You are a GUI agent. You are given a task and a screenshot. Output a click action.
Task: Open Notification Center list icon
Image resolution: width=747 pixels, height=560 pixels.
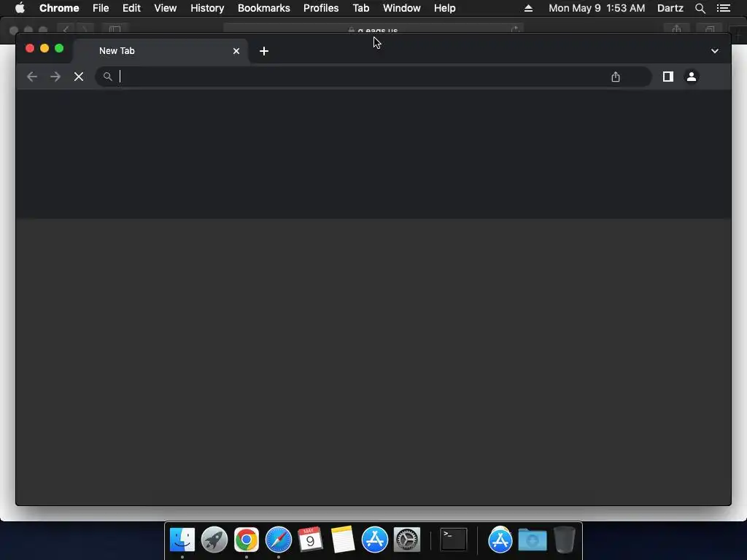[723, 8]
